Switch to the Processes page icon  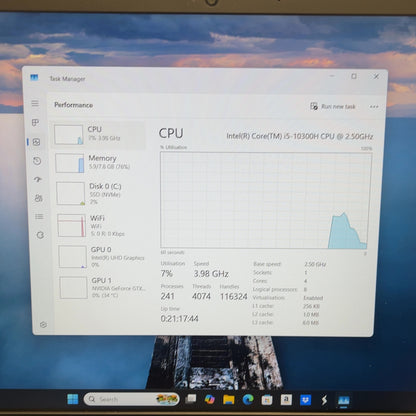pos(35,122)
